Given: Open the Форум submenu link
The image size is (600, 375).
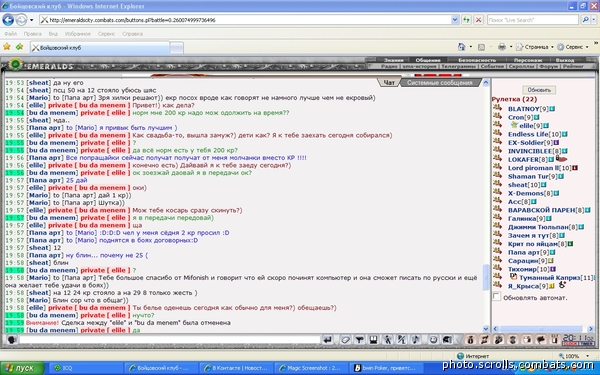Looking at the screenshot, I should coord(548,66).
